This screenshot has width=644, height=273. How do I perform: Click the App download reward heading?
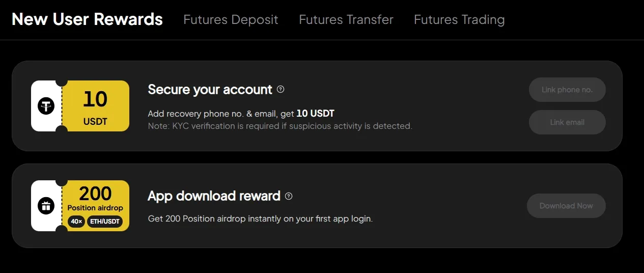point(214,196)
